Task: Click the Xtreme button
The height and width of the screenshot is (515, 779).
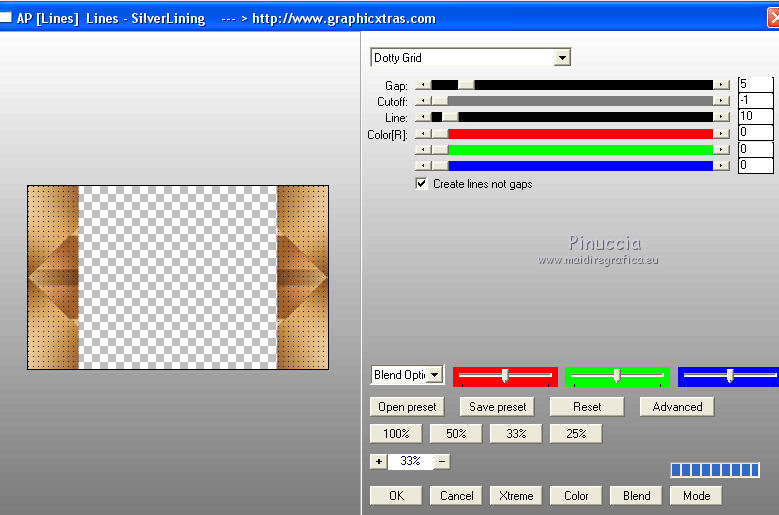Action: pos(516,496)
